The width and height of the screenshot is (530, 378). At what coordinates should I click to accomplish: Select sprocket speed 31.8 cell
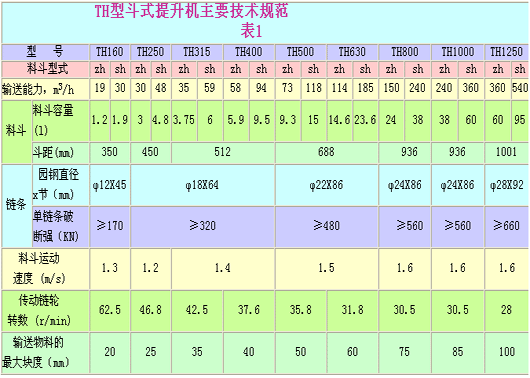352,310
